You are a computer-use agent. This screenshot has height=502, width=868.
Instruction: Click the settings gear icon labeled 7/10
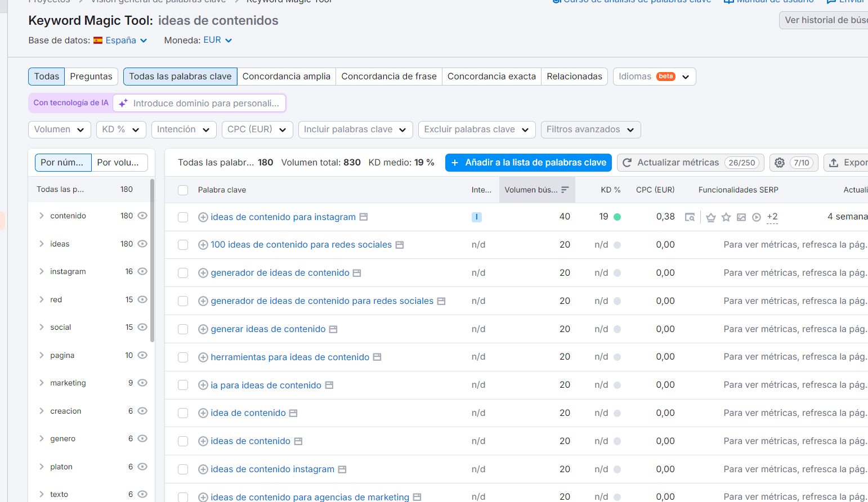[x=780, y=163]
